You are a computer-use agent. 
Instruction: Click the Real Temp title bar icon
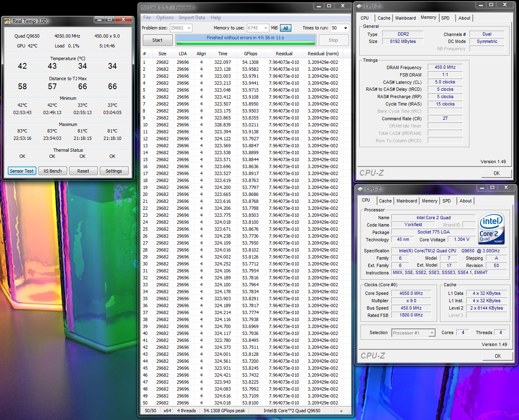[x=7, y=21]
